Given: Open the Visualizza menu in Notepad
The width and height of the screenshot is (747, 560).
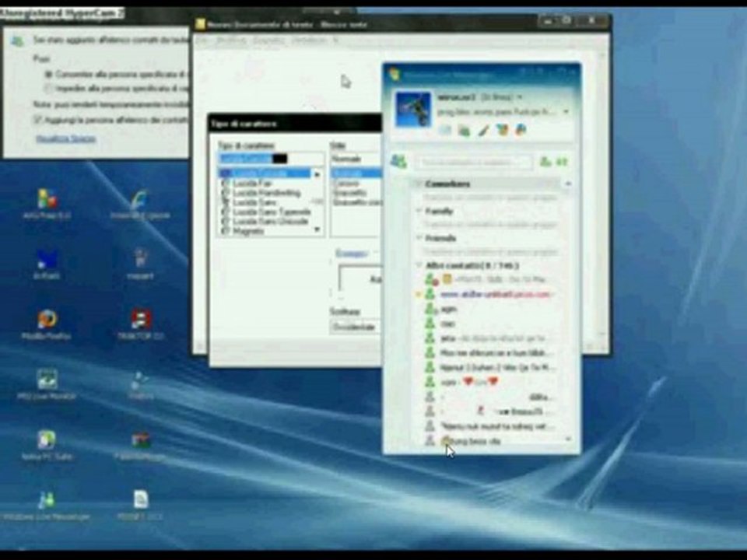Looking at the screenshot, I should (x=309, y=40).
